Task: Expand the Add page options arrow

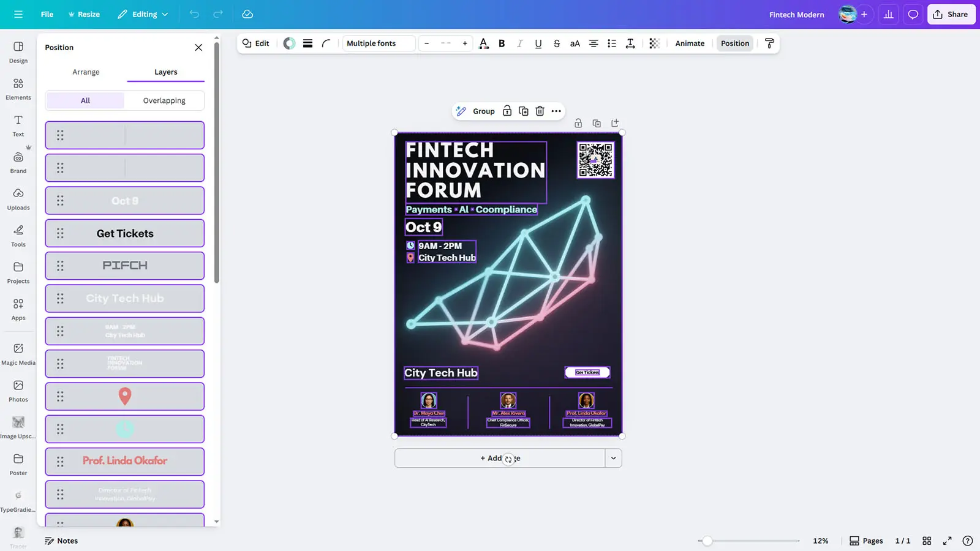Action: pyautogui.click(x=613, y=458)
